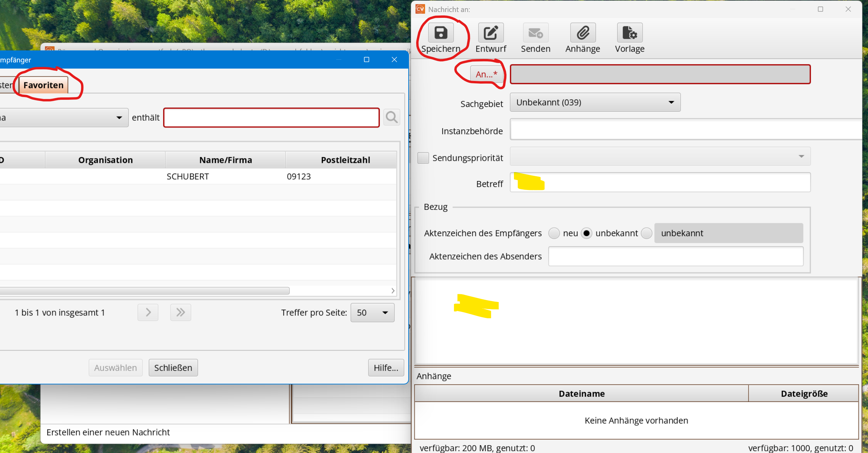Expand the Treffer pro Seite dropdown
This screenshot has height=453, width=868.
pos(372,312)
